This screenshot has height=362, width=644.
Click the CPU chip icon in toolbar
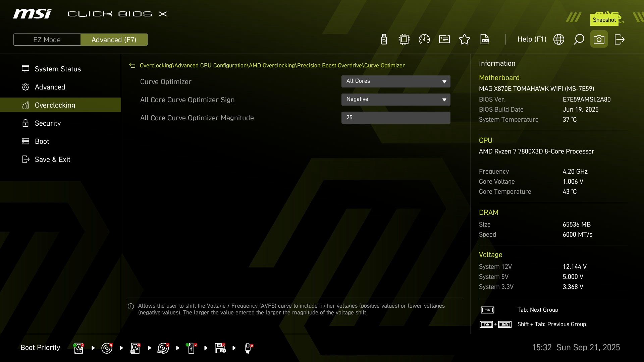(404, 40)
